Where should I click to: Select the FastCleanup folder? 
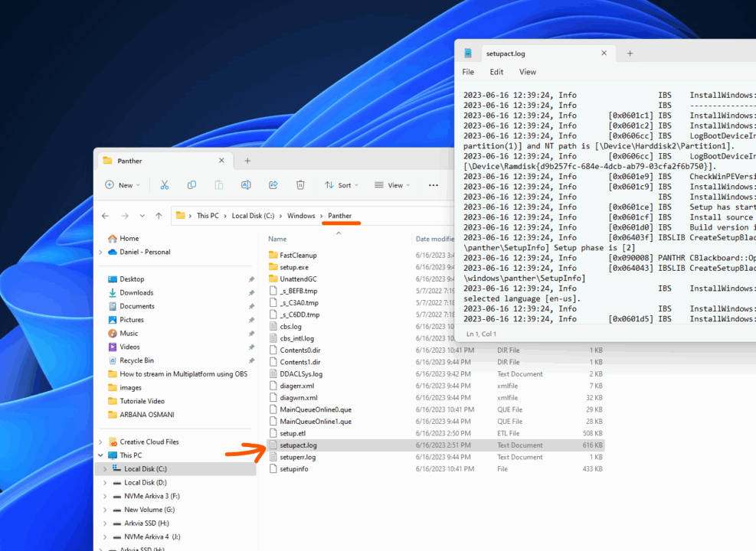(x=298, y=256)
